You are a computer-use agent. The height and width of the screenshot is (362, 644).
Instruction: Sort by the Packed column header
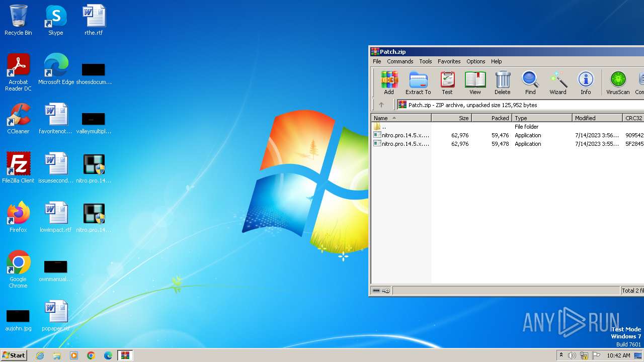[492, 118]
